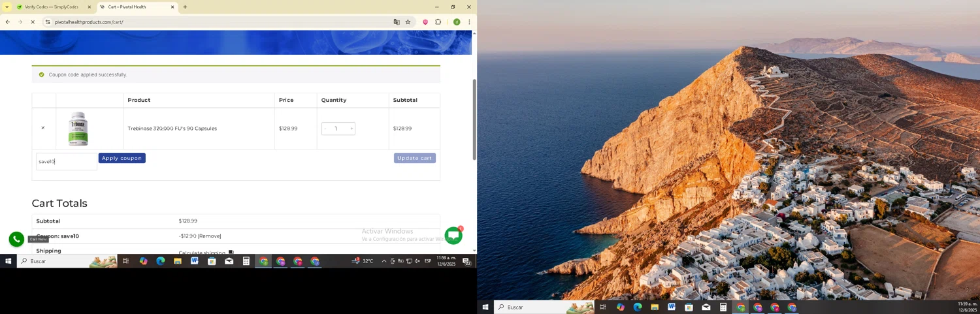Increase Trebinase quantity with plus button
Image resolution: width=980 pixels, height=314 pixels.
[x=351, y=129]
